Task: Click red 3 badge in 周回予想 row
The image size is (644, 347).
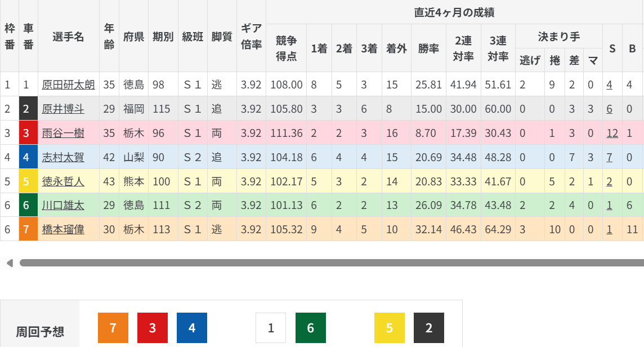Action: [x=153, y=328]
